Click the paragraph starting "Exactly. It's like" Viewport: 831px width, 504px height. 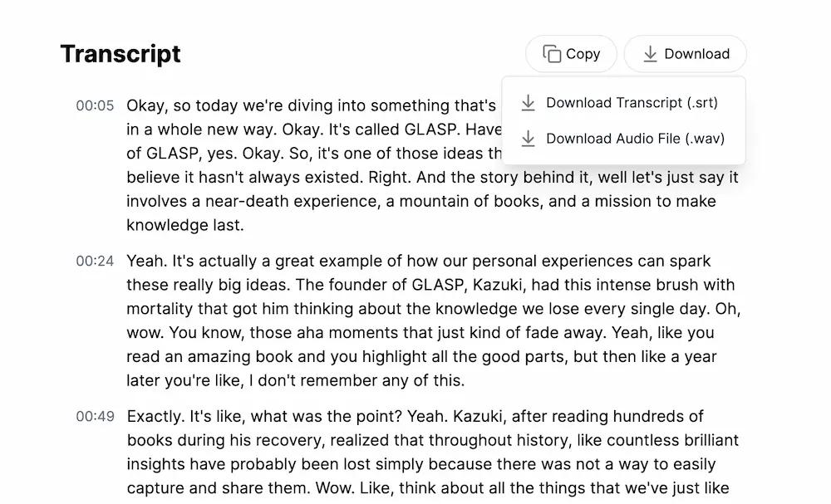click(433, 453)
